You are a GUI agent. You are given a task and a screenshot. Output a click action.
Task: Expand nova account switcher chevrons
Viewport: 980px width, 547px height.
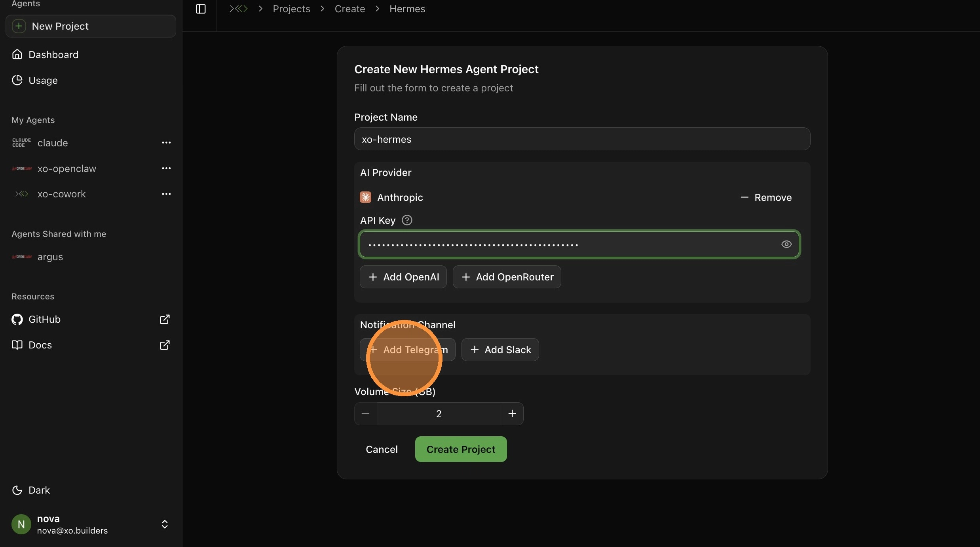(165, 524)
